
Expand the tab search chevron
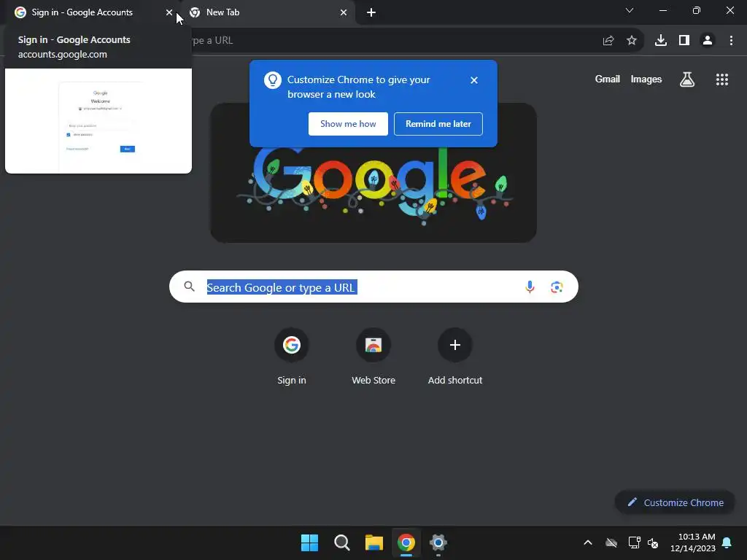[x=630, y=10]
